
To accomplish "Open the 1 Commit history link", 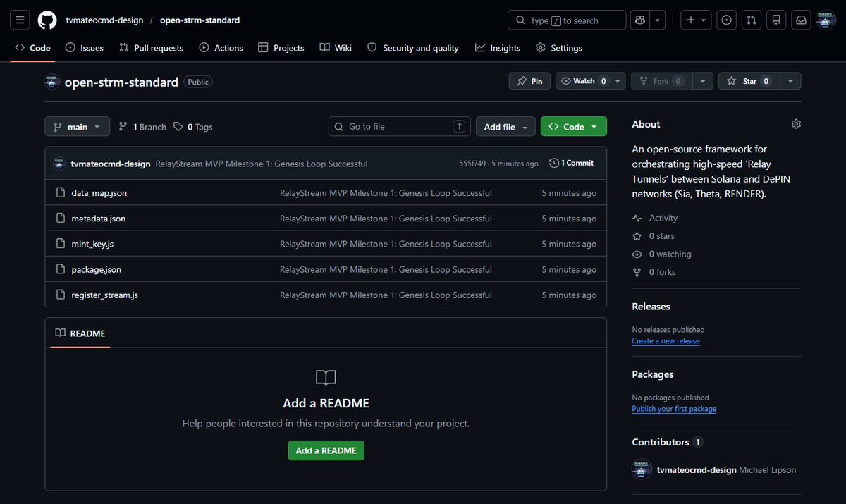I will (x=572, y=163).
